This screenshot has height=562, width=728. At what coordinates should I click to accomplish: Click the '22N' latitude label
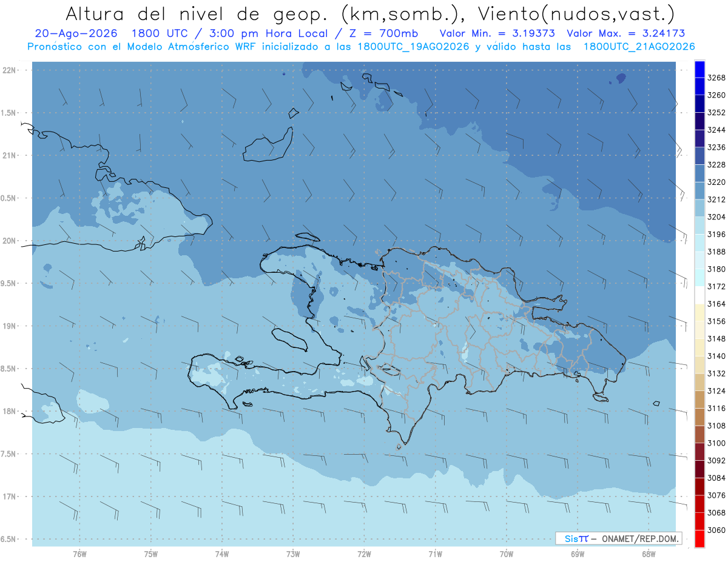click(x=8, y=70)
